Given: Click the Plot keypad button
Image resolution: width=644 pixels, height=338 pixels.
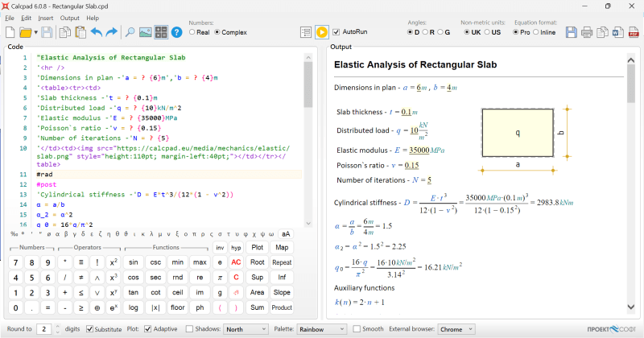Looking at the screenshot, I should point(257,248).
